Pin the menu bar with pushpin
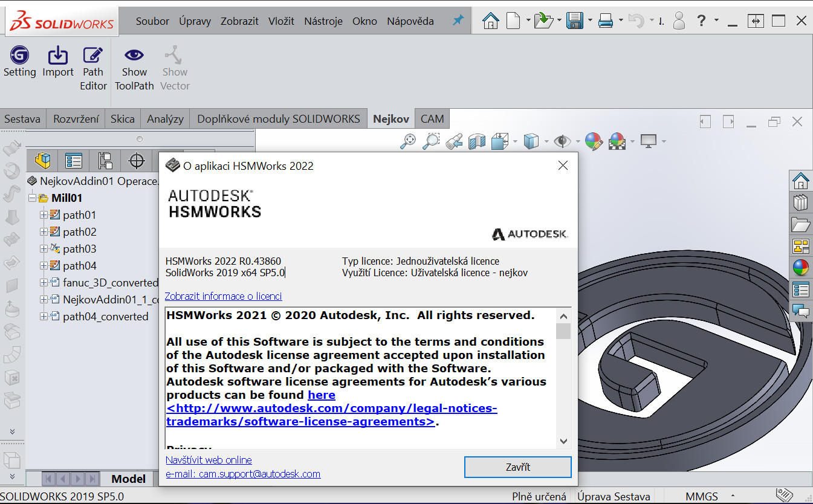Viewport: 813px width, 504px height. (458, 21)
